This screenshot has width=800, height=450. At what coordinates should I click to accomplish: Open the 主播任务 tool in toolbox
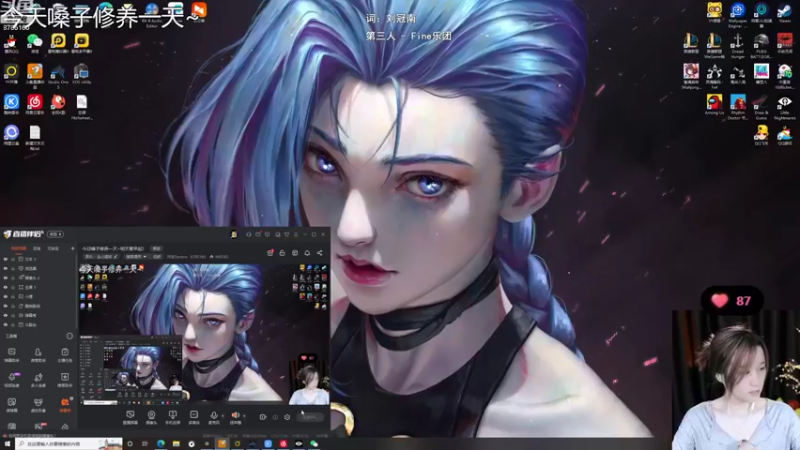65,355
